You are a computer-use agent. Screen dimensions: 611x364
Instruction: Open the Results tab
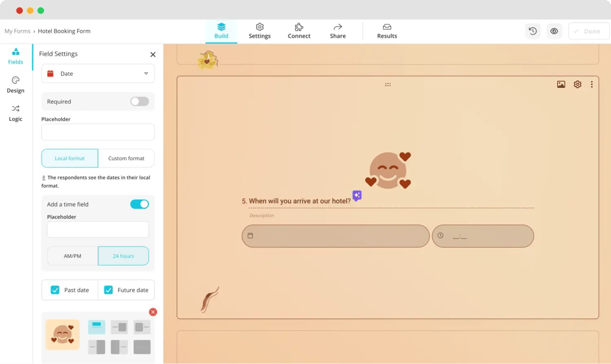[x=387, y=31]
